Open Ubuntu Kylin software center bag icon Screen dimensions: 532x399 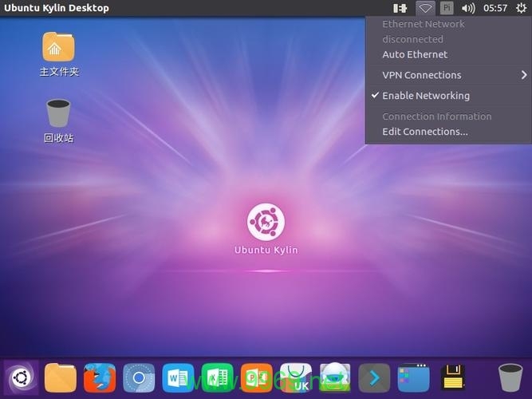[296, 377]
